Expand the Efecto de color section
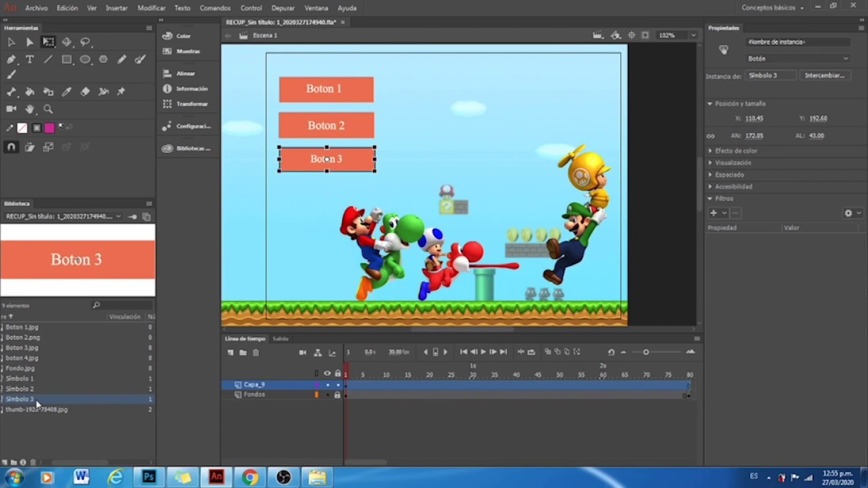 (710, 151)
